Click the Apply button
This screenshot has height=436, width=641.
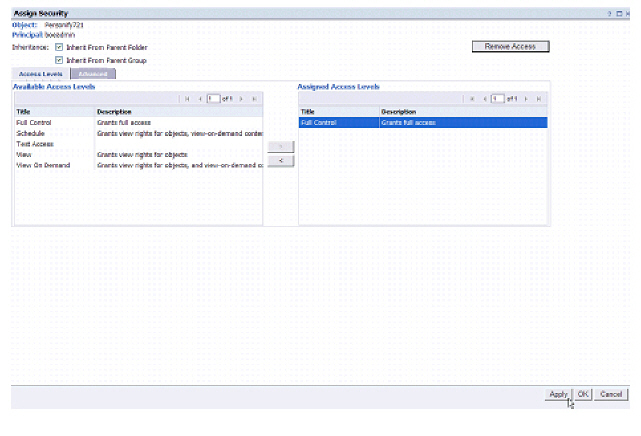pyautogui.click(x=558, y=394)
